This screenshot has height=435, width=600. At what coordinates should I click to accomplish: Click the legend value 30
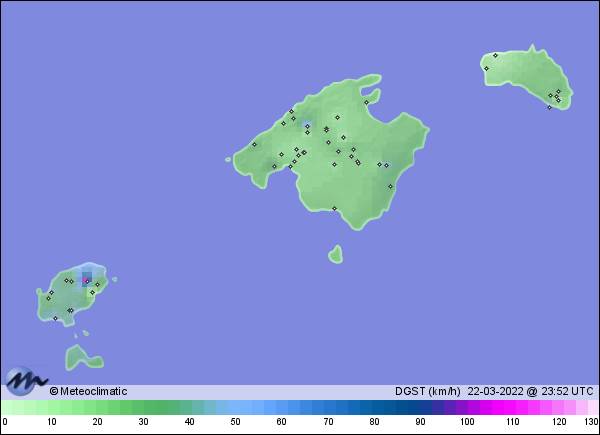coord(143,422)
